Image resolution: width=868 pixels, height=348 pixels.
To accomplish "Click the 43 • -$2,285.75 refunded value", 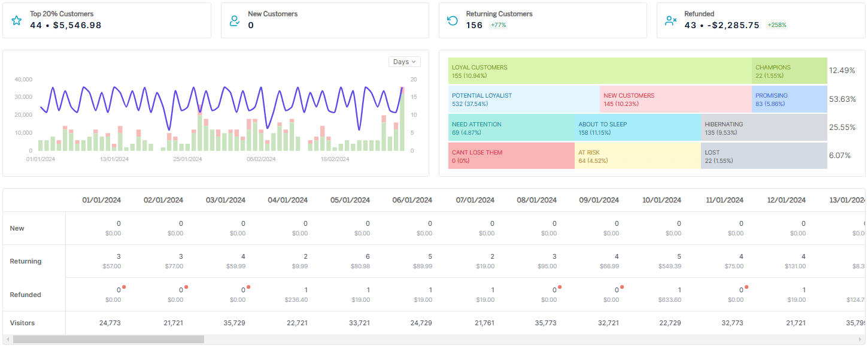I will tap(722, 25).
